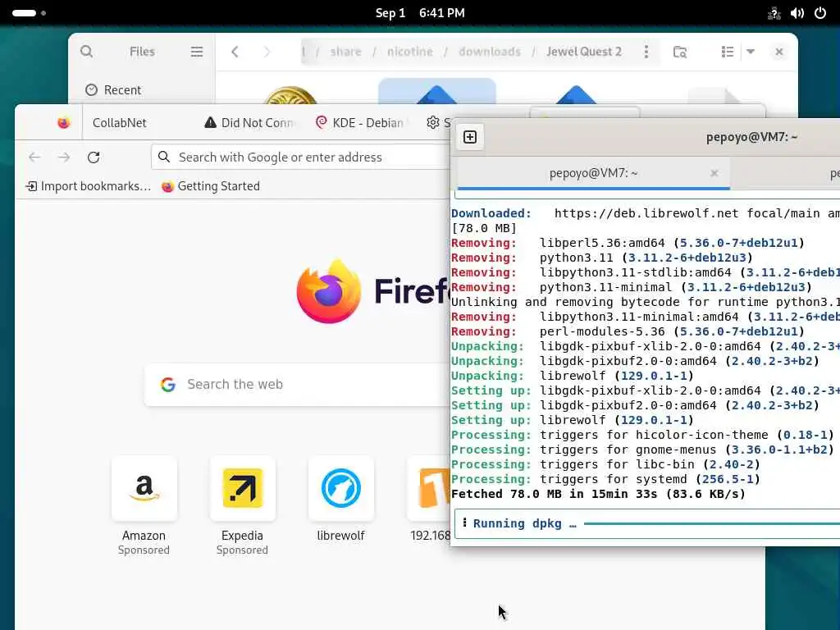The width and height of the screenshot is (840, 630).
Task: Click the 'Unpacking: librewolf' terminal line
Action: coord(572,376)
